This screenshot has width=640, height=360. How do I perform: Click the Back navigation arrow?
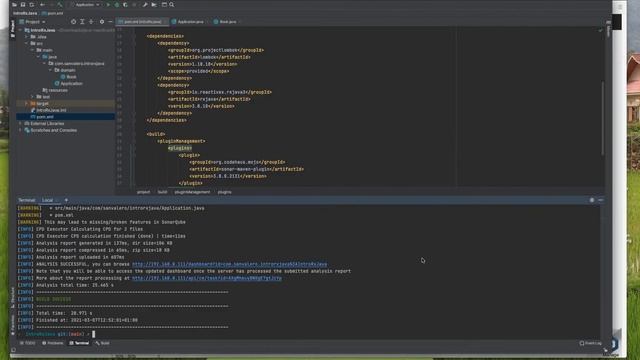[x=42, y=5]
